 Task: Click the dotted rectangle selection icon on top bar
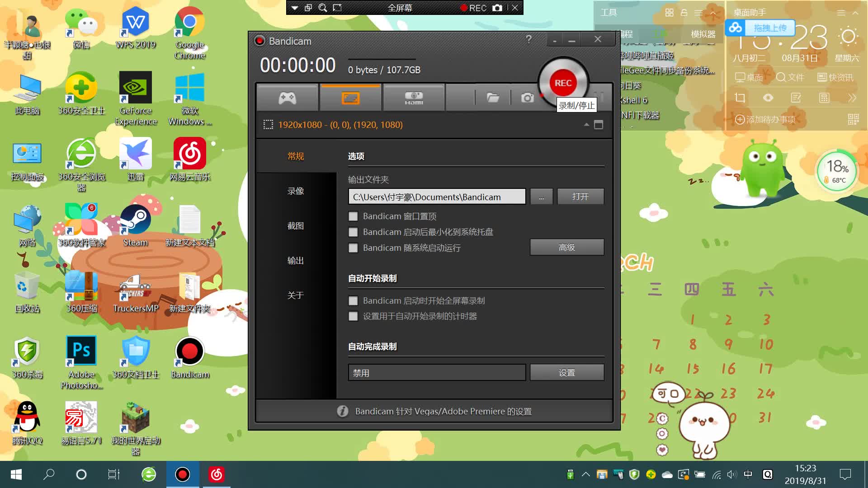pyautogui.click(x=337, y=8)
